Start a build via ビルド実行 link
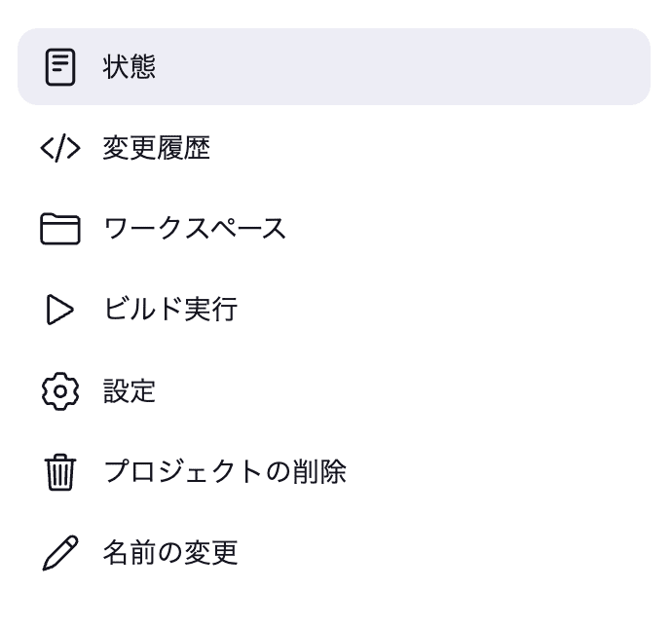 click(170, 310)
